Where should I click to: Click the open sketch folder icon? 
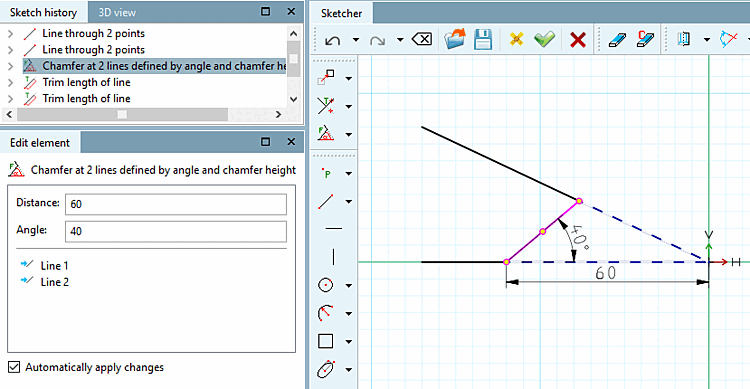click(454, 39)
